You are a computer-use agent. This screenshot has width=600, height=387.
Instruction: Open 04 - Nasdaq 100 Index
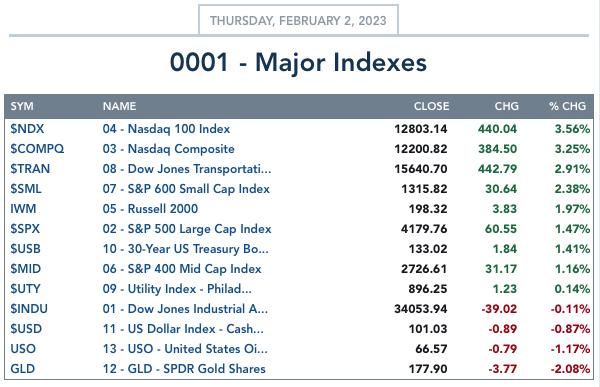[166, 129]
